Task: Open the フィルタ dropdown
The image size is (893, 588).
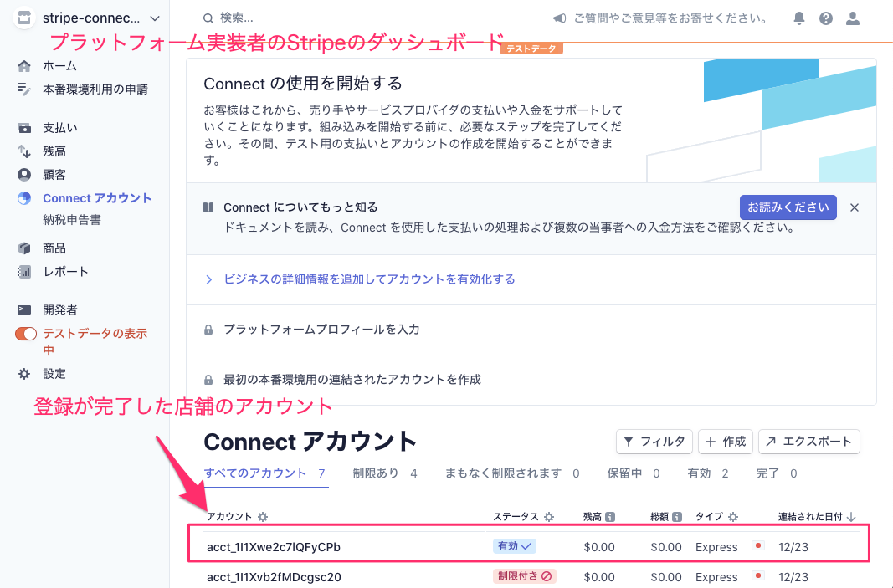Action: [654, 442]
